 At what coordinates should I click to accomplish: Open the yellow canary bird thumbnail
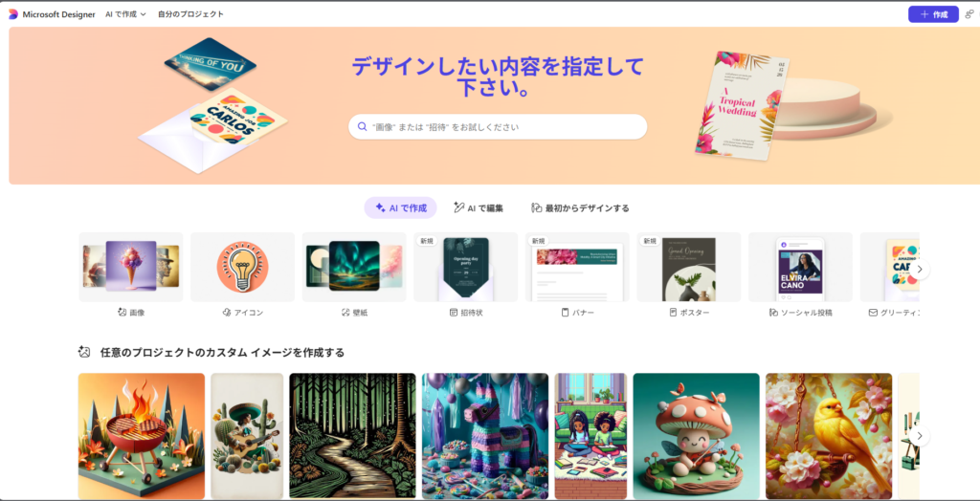pyautogui.click(x=829, y=436)
